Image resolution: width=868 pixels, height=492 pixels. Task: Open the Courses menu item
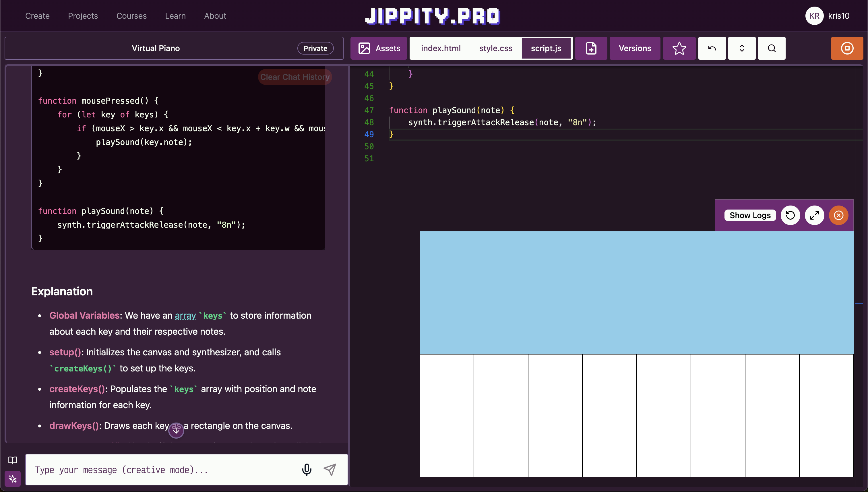(x=131, y=16)
